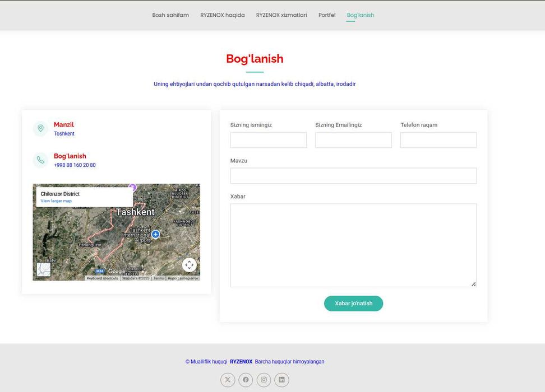Click the RYZENOX link in footer
Screen dimensions: 545x392
click(241, 361)
